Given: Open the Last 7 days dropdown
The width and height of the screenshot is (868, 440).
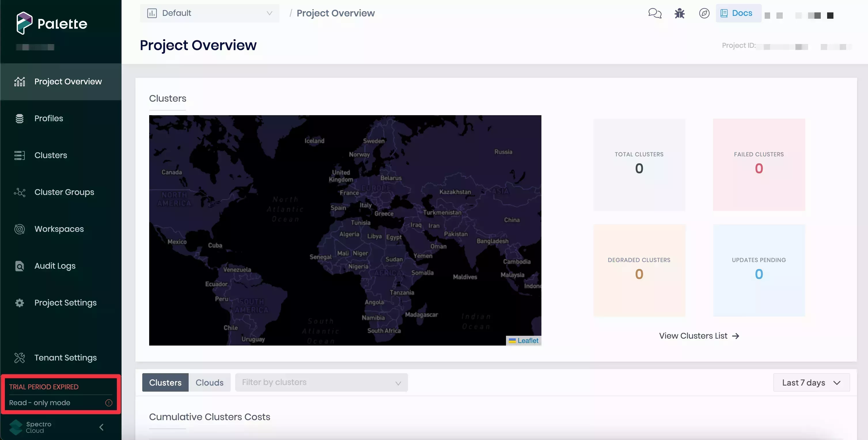Looking at the screenshot, I should click(x=811, y=383).
